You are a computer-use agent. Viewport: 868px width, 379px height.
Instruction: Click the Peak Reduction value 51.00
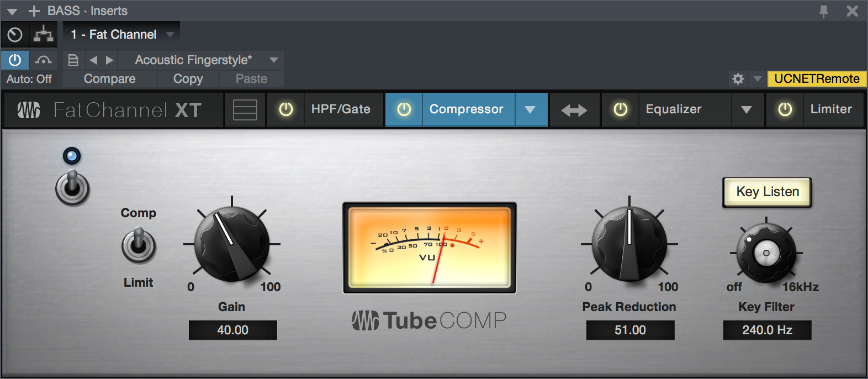point(630,330)
